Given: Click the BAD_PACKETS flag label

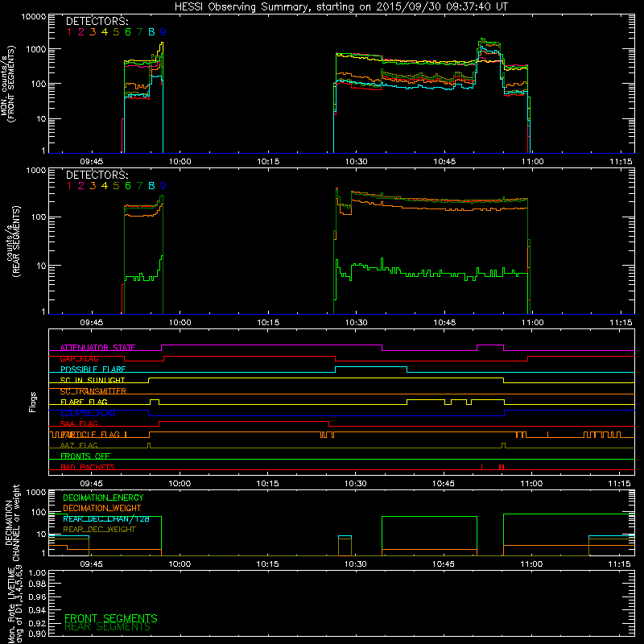Looking at the screenshot, I should tap(88, 467).
